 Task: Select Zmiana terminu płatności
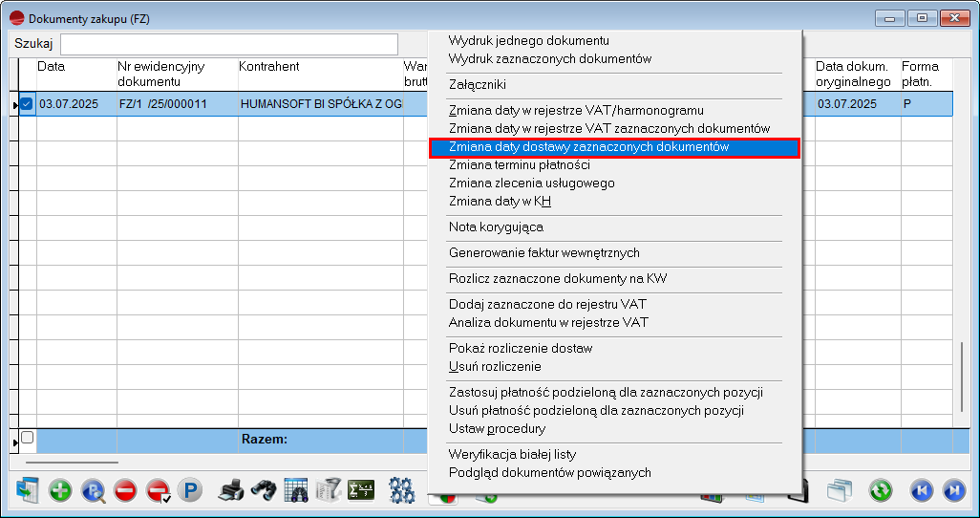click(520, 165)
